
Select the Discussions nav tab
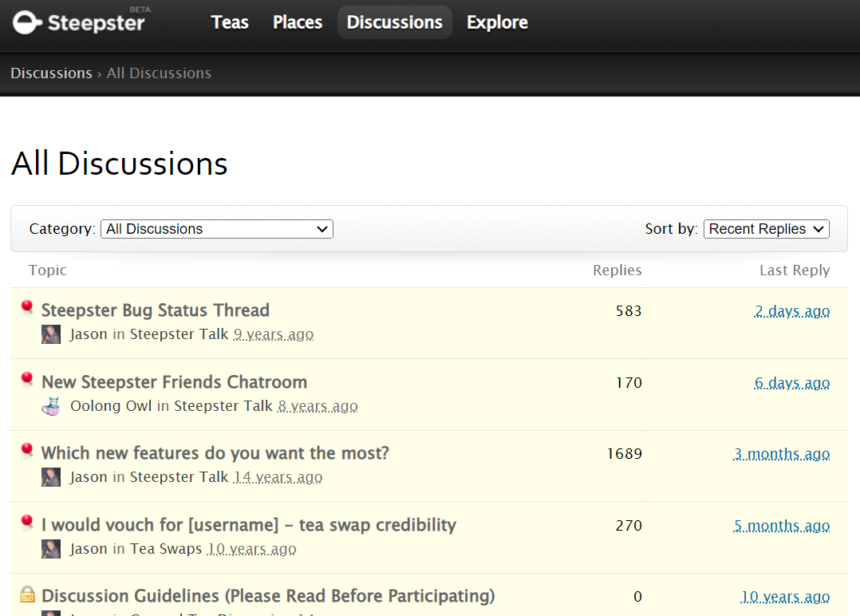point(394,22)
